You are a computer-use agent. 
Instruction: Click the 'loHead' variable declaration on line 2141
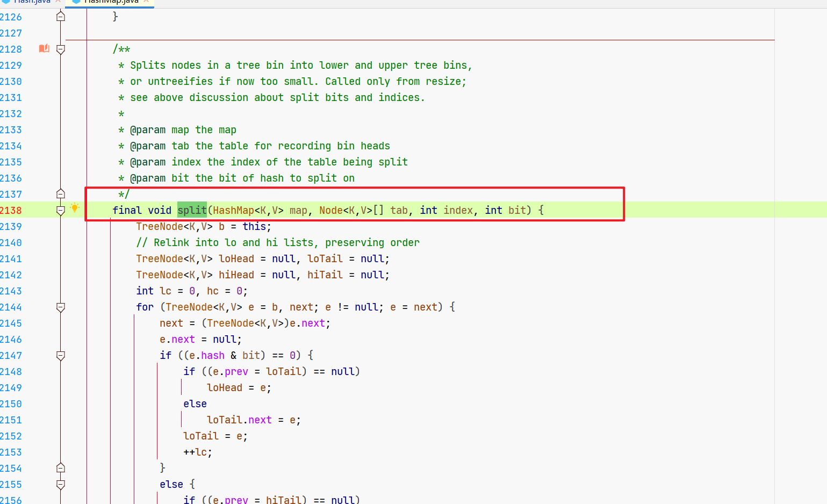(236, 258)
